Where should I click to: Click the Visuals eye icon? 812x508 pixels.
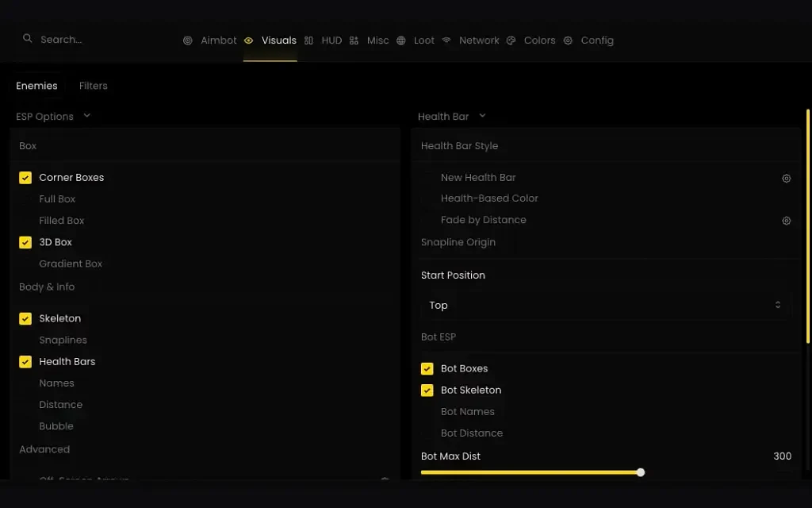(248, 40)
